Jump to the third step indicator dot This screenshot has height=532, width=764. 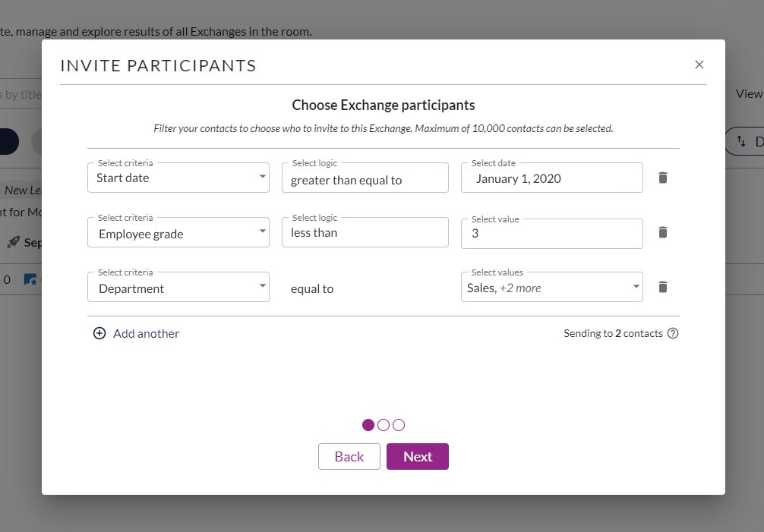click(399, 425)
